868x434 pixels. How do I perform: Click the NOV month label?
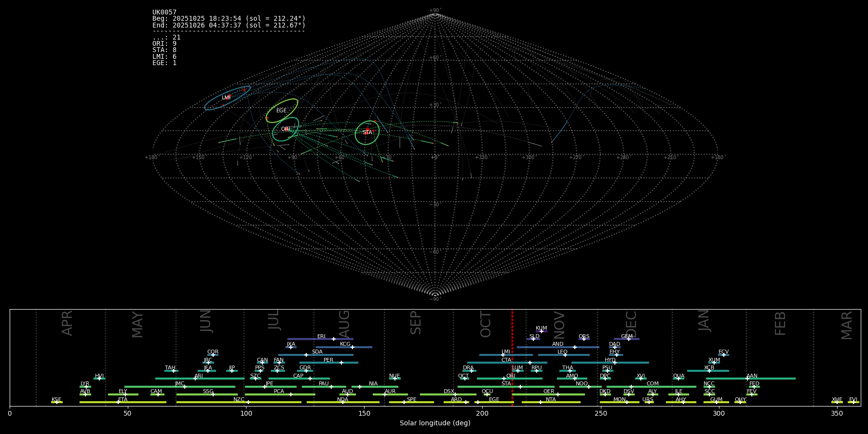pos(559,324)
